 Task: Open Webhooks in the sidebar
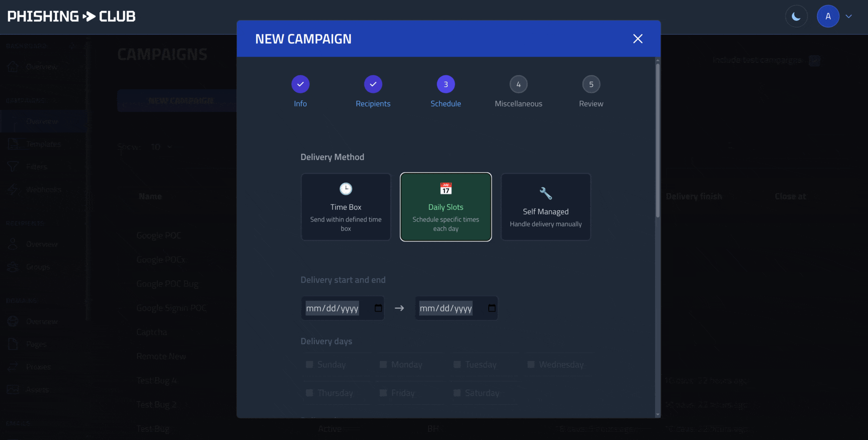pyautogui.click(x=43, y=189)
